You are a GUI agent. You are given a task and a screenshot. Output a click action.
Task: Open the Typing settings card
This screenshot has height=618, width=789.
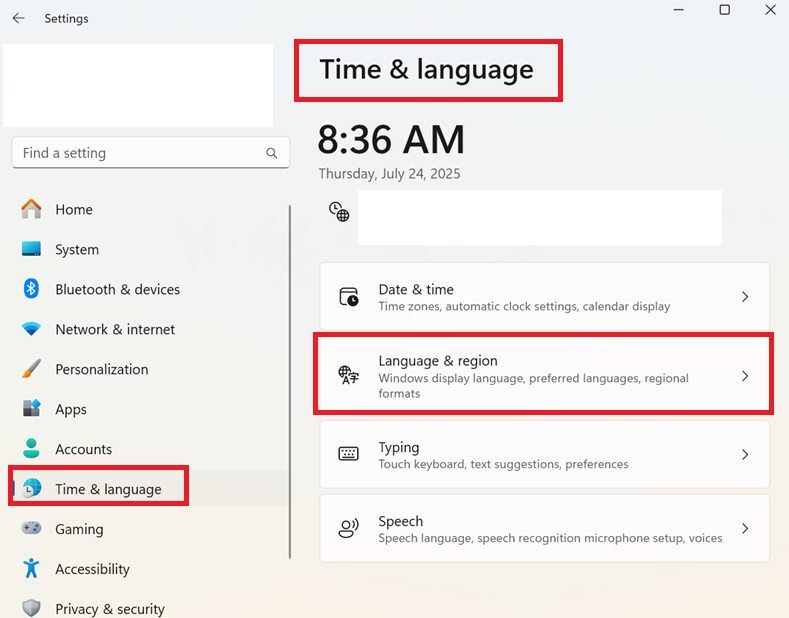[x=544, y=454]
